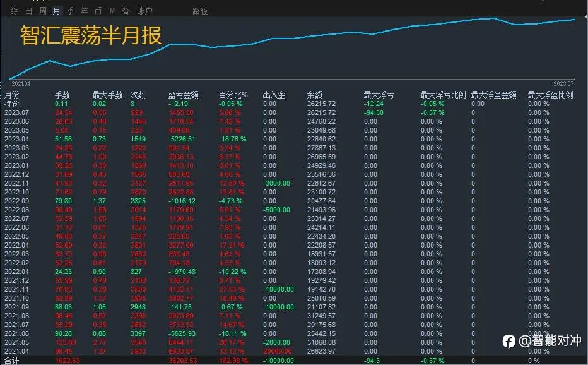Click the -18.76 % percentage value
Viewport: 588px width, 365px height.
[x=233, y=139]
